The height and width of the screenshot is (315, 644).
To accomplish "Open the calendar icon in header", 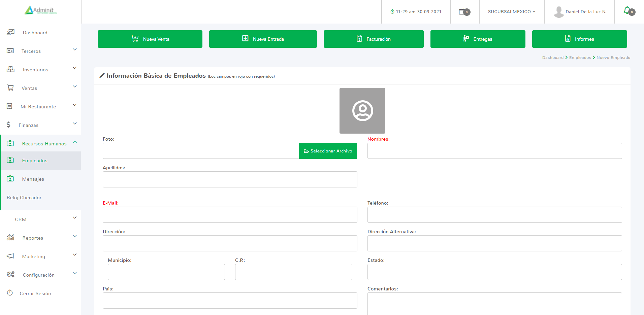I will (x=463, y=12).
